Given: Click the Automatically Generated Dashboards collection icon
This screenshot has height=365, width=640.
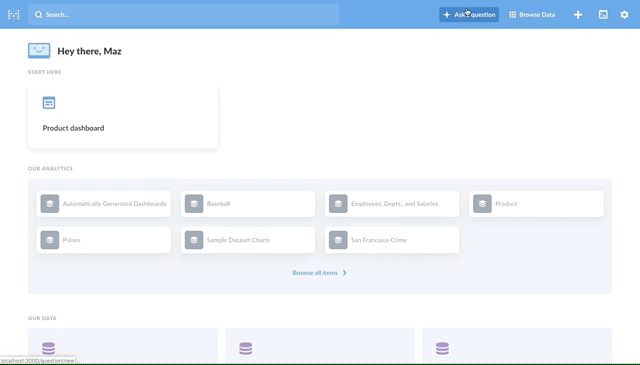Looking at the screenshot, I should (50, 204).
